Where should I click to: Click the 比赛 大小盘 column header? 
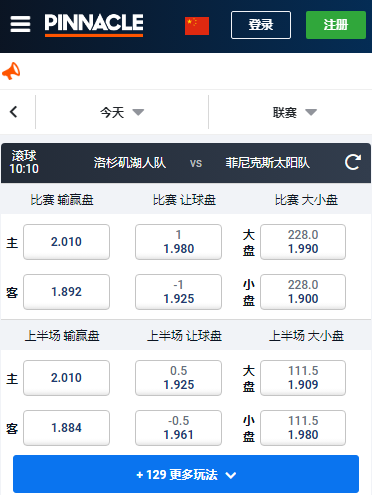(x=306, y=200)
